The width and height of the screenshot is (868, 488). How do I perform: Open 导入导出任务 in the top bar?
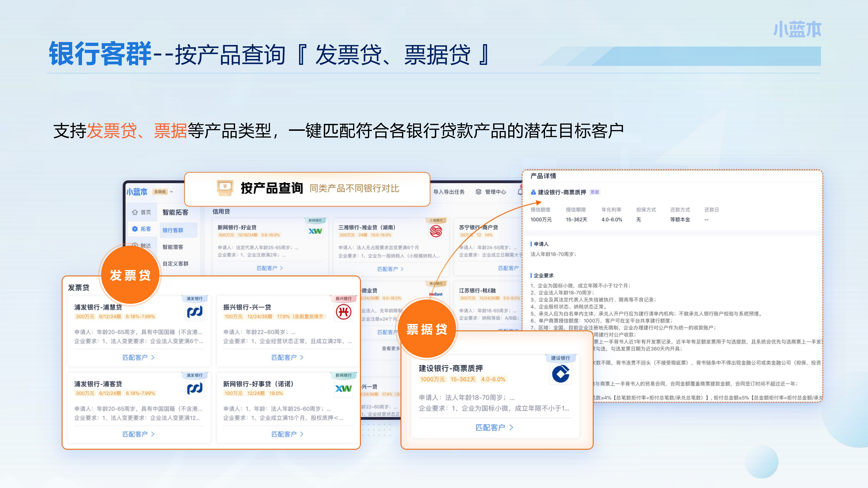point(449,192)
